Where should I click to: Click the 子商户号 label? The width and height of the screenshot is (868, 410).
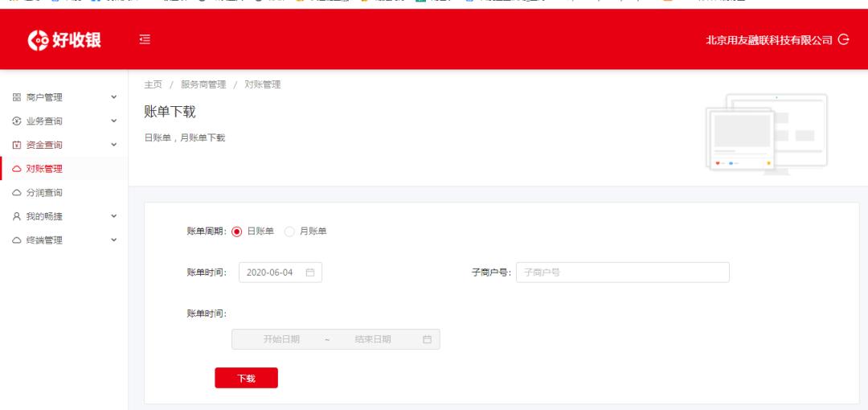point(492,273)
